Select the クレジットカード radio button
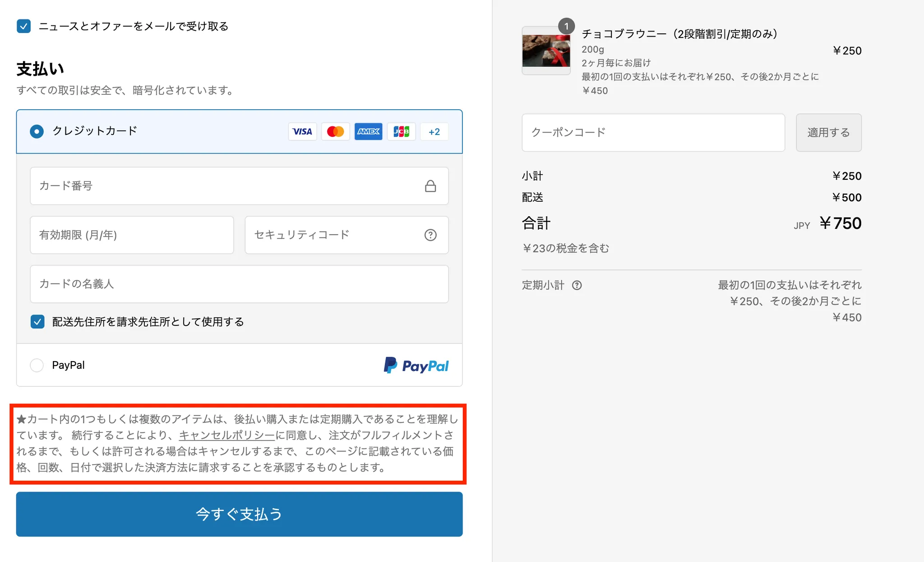Image resolution: width=924 pixels, height=562 pixels. pos(37,131)
